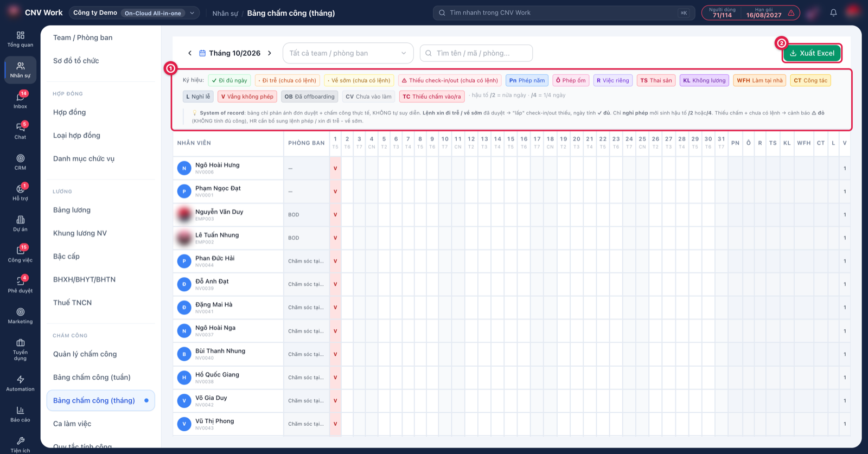Click the Xuất Excel button
This screenshot has width=868, height=454.
click(812, 53)
